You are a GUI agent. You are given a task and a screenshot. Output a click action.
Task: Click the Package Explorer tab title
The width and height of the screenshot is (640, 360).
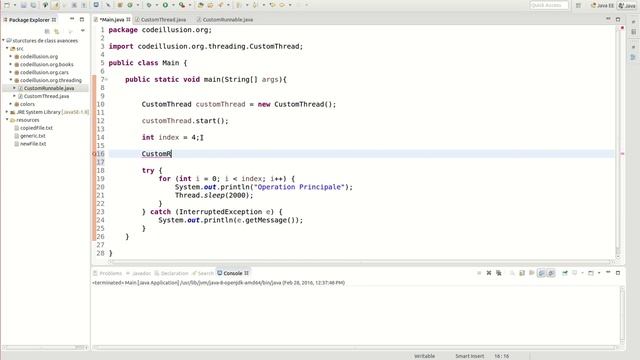click(29, 20)
